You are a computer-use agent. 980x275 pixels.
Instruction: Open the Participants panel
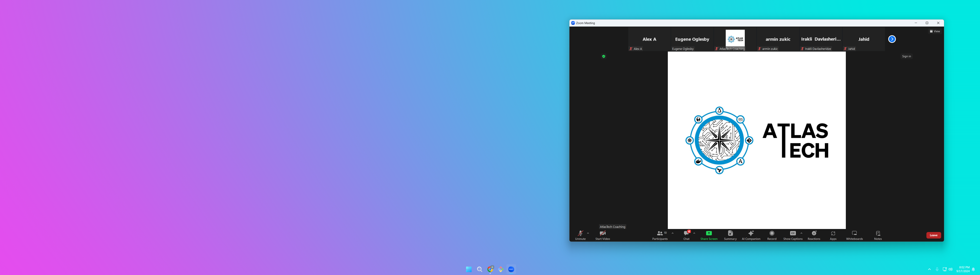click(660, 235)
